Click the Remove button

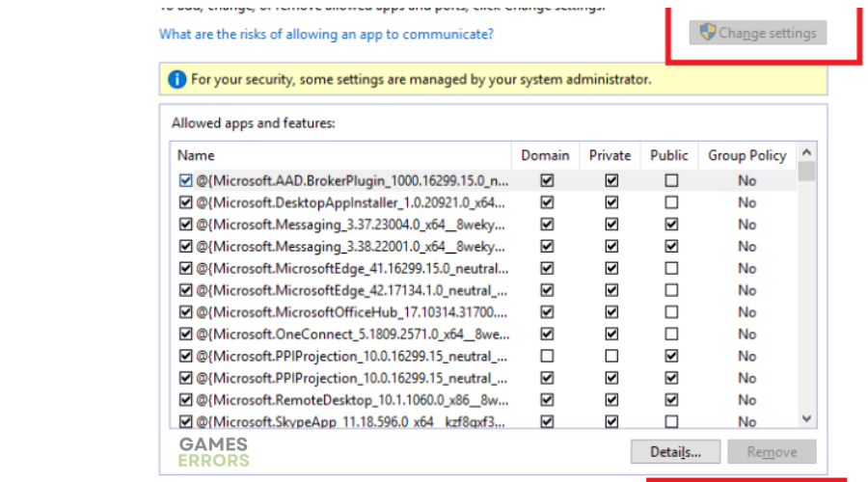(772, 451)
